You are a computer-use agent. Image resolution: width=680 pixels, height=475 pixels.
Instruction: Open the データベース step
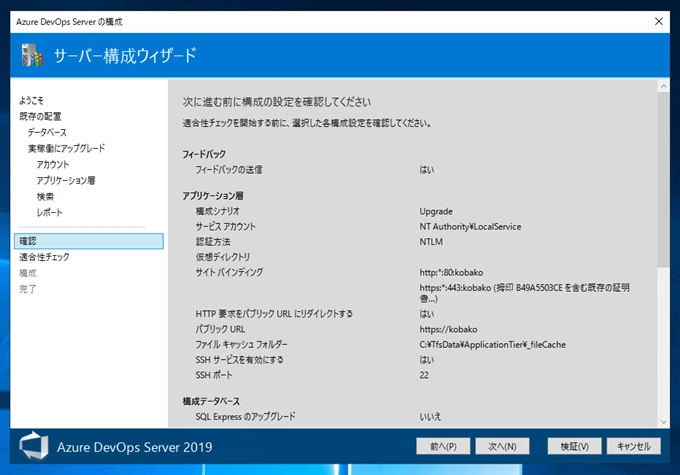[x=47, y=132]
